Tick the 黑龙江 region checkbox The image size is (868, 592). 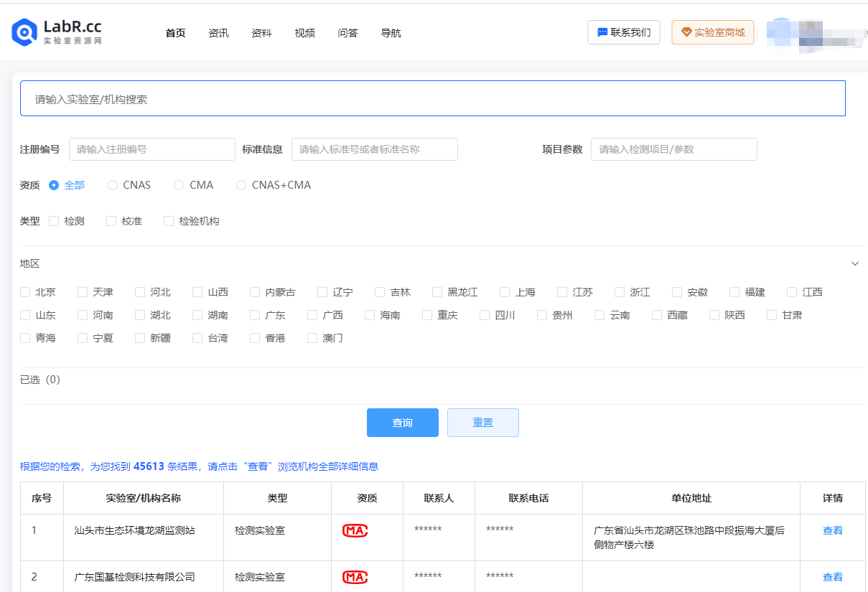click(437, 292)
